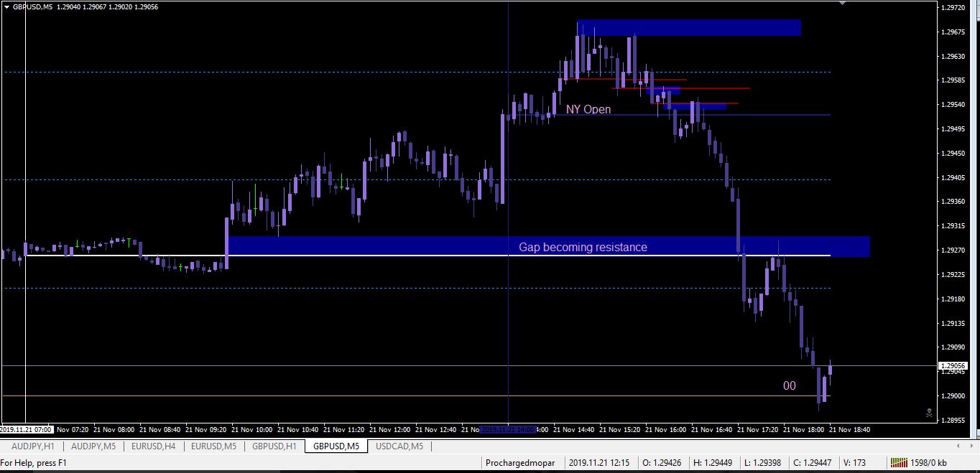
Task: Click the Prochargedmopar profile name in status bar
Action: coord(520,463)
